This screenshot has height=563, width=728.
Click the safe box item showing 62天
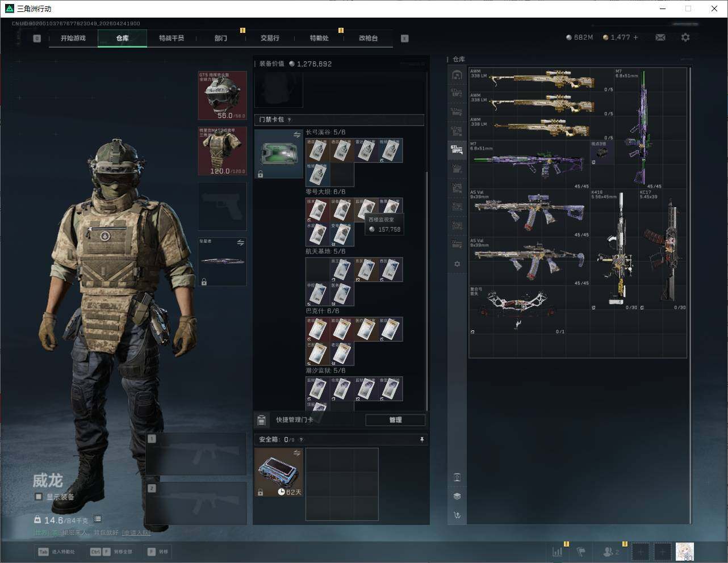click(279, 472)
